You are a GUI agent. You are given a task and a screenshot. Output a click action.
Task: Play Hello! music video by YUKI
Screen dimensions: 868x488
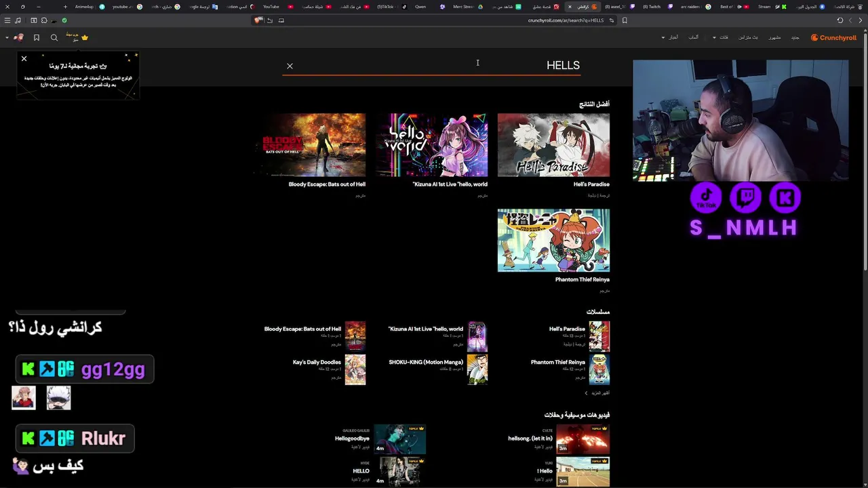(x=583, y=472)
